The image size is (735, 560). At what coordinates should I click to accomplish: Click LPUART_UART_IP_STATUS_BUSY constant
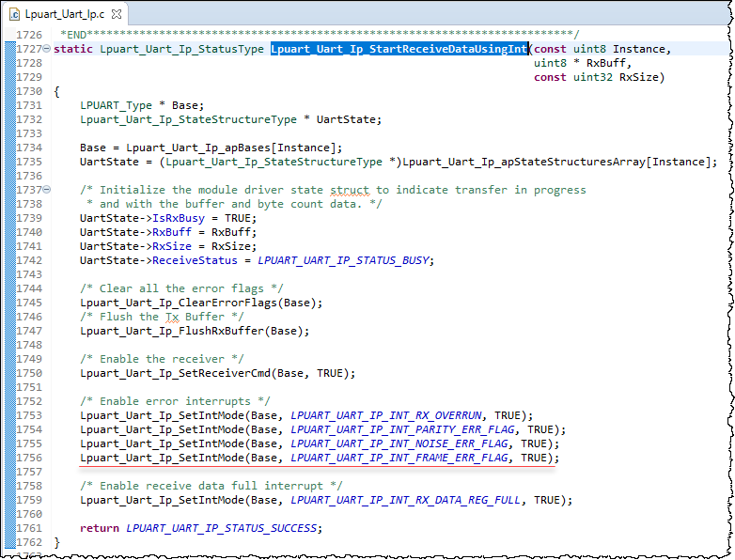click(344, 260)
